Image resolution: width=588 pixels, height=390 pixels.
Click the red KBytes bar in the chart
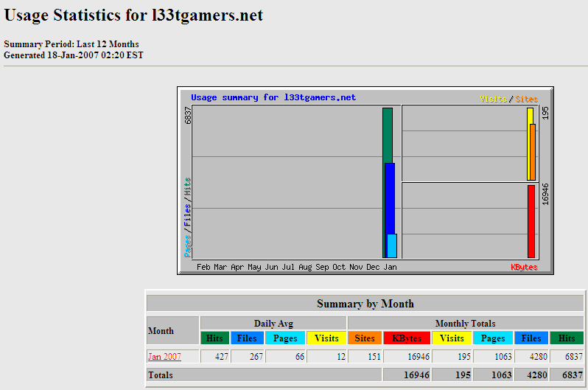(531, 221)
